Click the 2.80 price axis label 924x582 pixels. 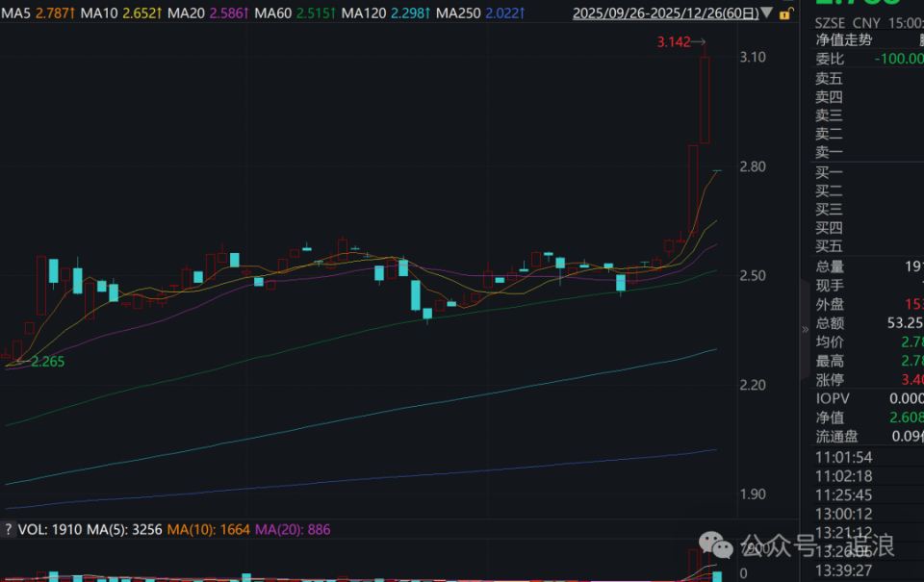click(x=753, y=166)
